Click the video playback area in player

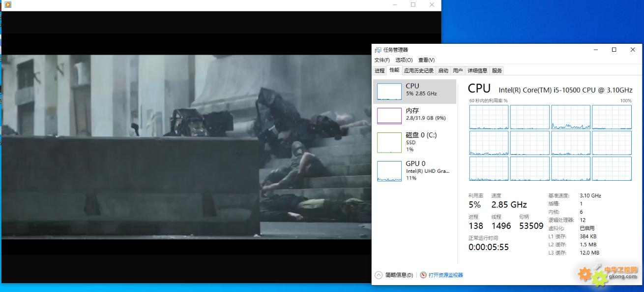click(186, 147)
